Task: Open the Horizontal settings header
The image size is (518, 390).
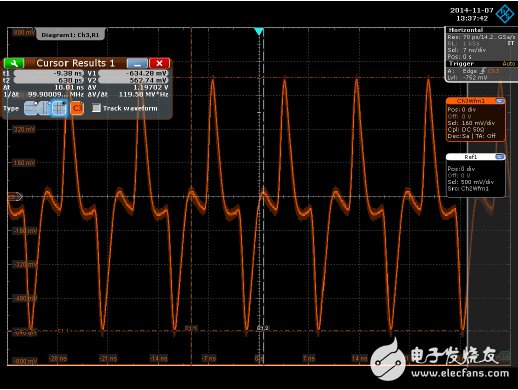Action: pyautogui.click(x=466, y=30)
